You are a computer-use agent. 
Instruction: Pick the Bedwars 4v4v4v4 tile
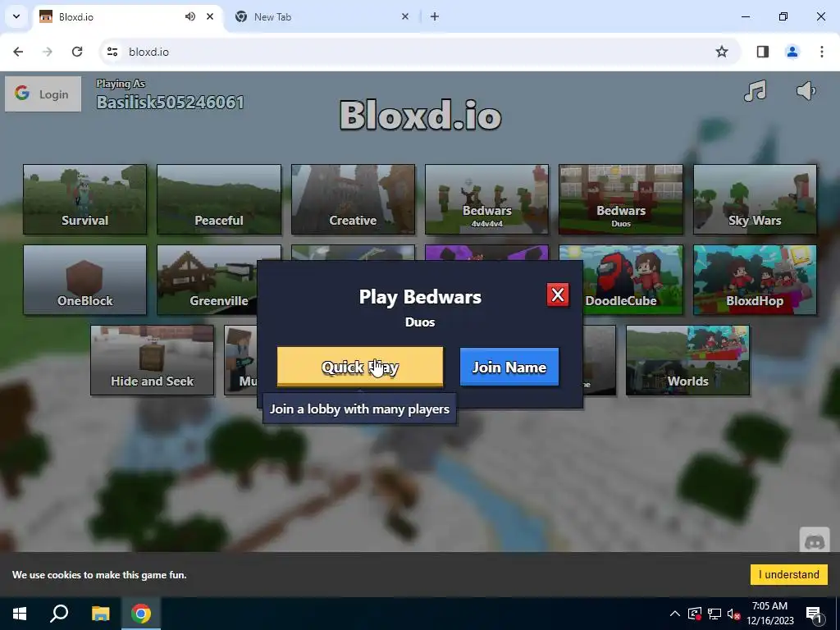click(487, 199)
